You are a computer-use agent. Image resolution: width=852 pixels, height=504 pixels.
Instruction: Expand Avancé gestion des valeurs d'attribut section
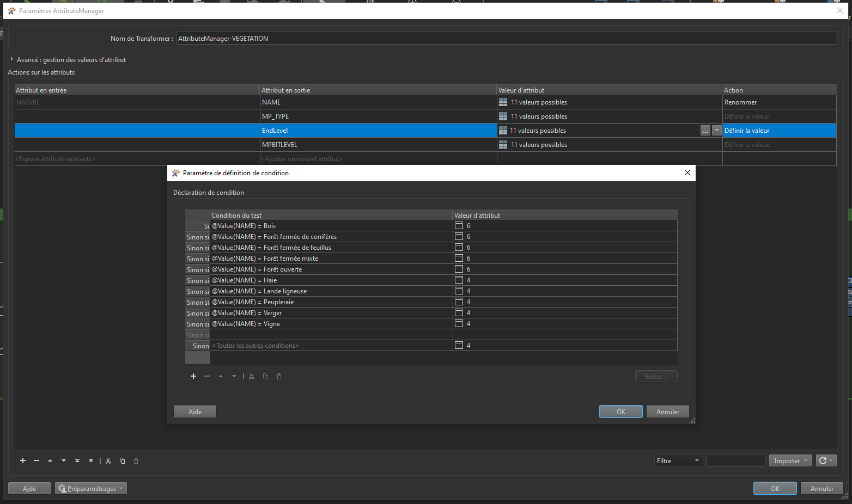pyautogui.click(x=12, y=59)
